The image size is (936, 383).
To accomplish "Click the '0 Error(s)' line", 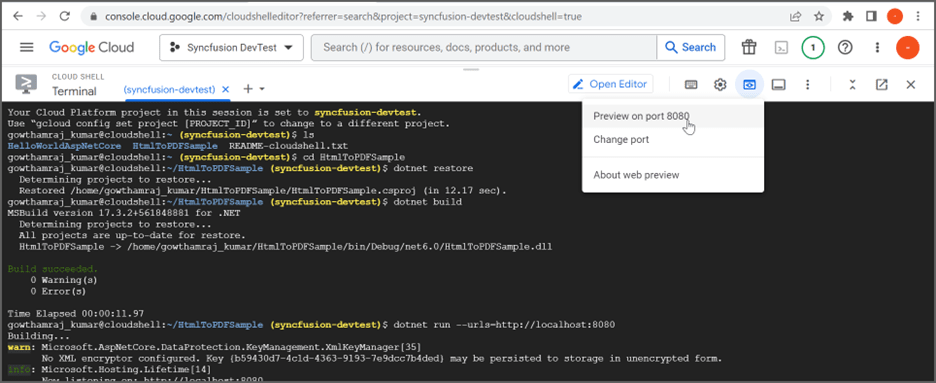I will 58,291.
